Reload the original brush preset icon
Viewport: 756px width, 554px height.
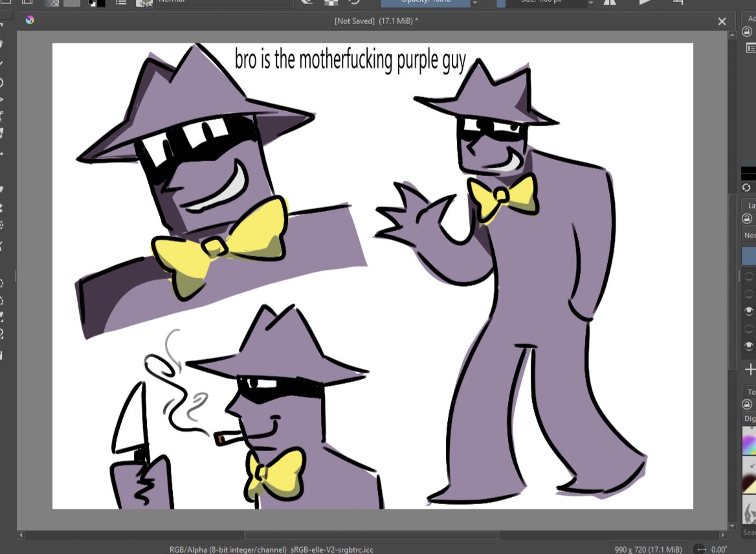click(355, 3)
